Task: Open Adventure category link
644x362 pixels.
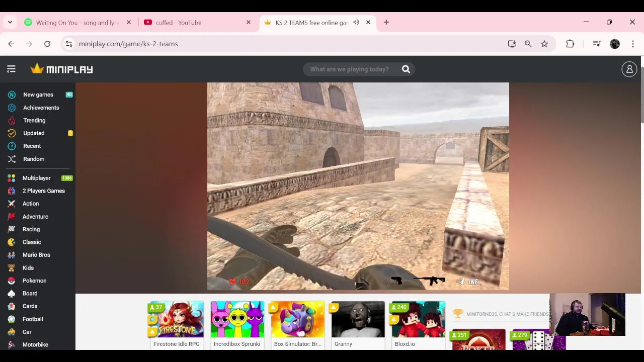Action: coord(35,217)
